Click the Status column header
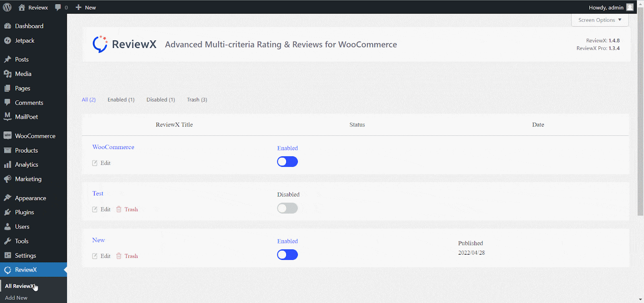 coord(357,125)
